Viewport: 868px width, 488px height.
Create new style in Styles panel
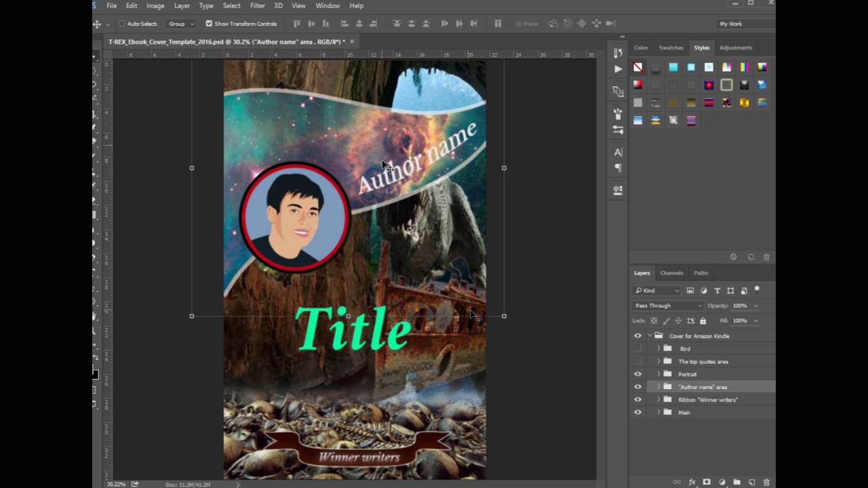[751, 258]
